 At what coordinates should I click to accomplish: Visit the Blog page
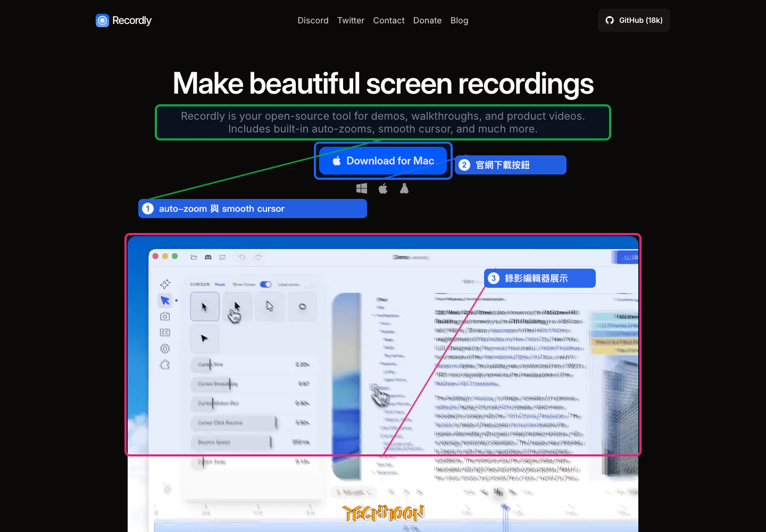(459, 20)
